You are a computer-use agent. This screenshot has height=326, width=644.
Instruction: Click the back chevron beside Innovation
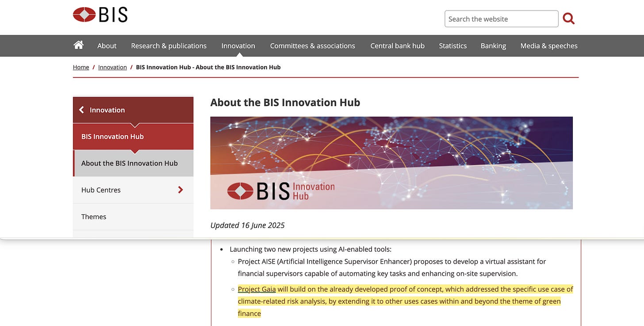coord(81,110)
